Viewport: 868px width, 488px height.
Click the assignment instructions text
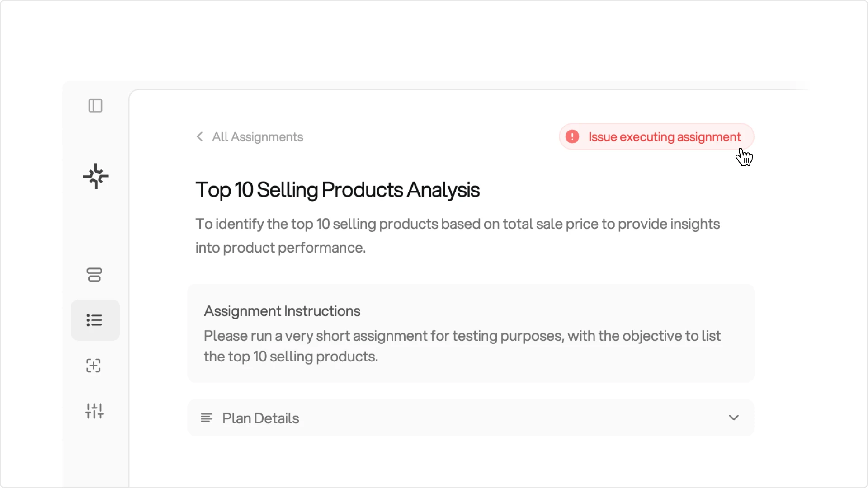(462, 346)
